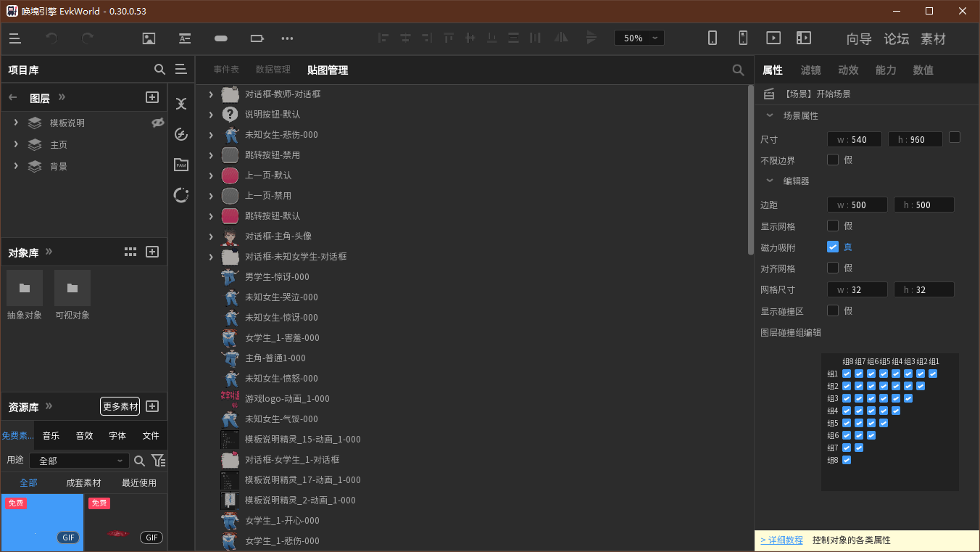
Task: Click the play preview icon top right
Action: tap(773, 38)
